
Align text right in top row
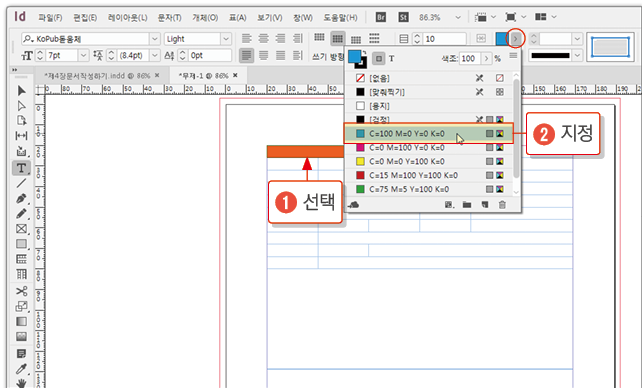280,38
